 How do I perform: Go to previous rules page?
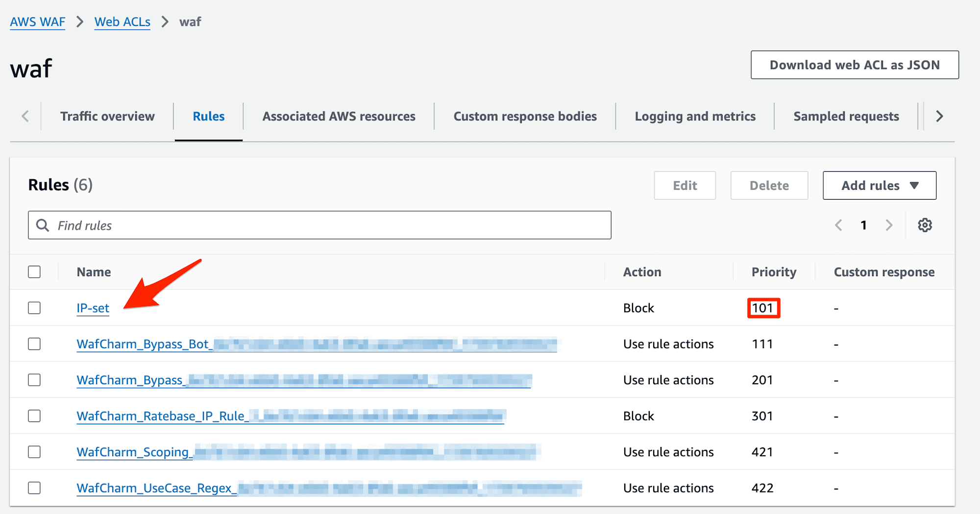click(838, 225)
